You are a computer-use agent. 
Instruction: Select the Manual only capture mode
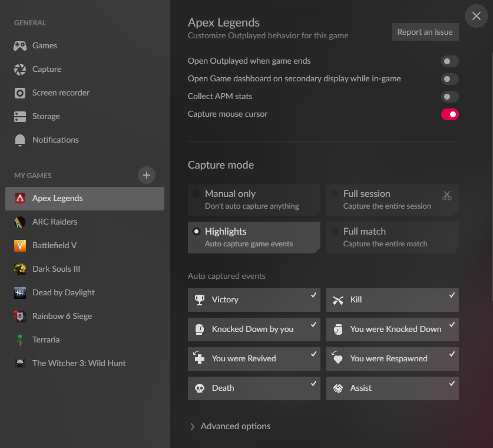(254, 199)
